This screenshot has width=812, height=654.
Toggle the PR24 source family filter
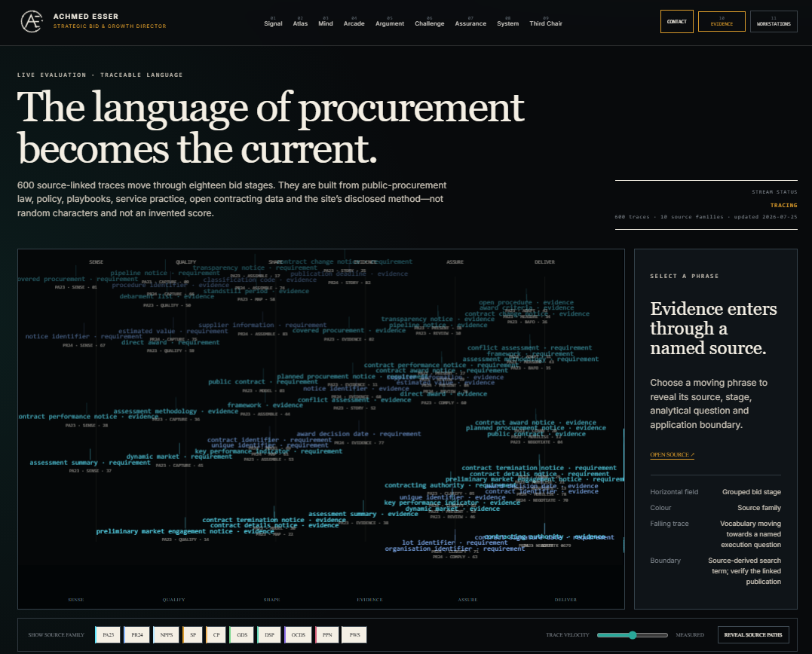pyautogui.click(x=136, y=635)
